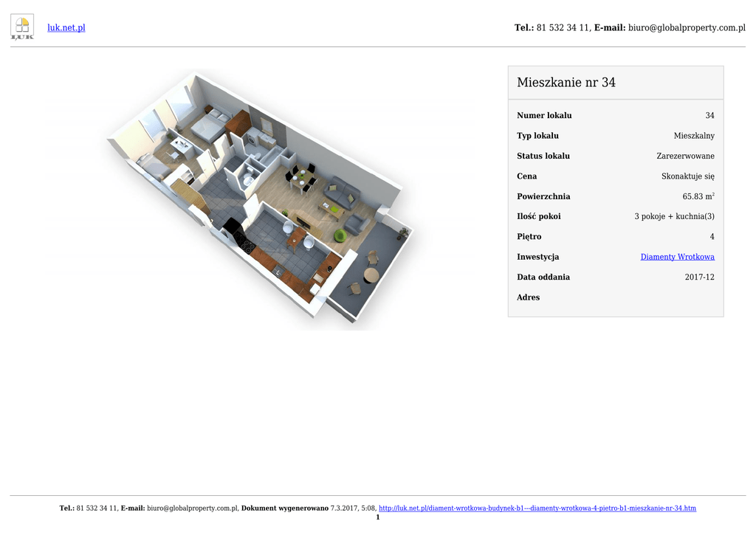
Task: Click the Zarezerwowane status value
Action: tap(685, 156)
